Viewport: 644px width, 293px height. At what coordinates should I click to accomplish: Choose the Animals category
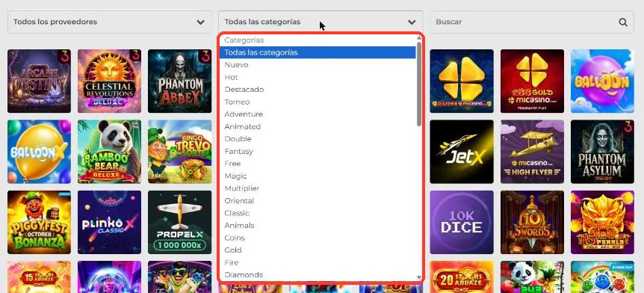[x=318, y=225]
